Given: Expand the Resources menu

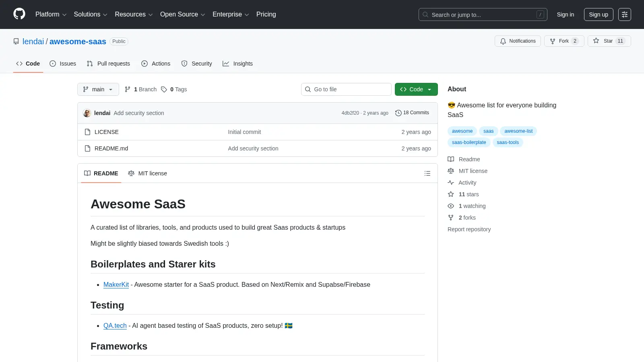Looking at the screenshot, I should click(x=134, y=14).
